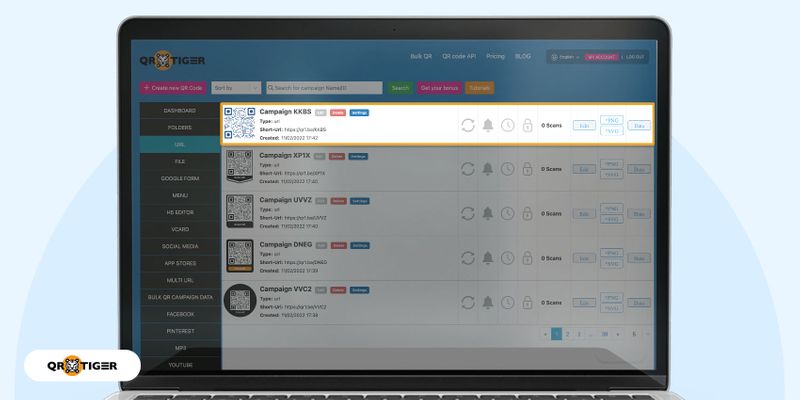800x400 pixels.
Task: Open the QR code API nav link
Action: coord(459,57)
